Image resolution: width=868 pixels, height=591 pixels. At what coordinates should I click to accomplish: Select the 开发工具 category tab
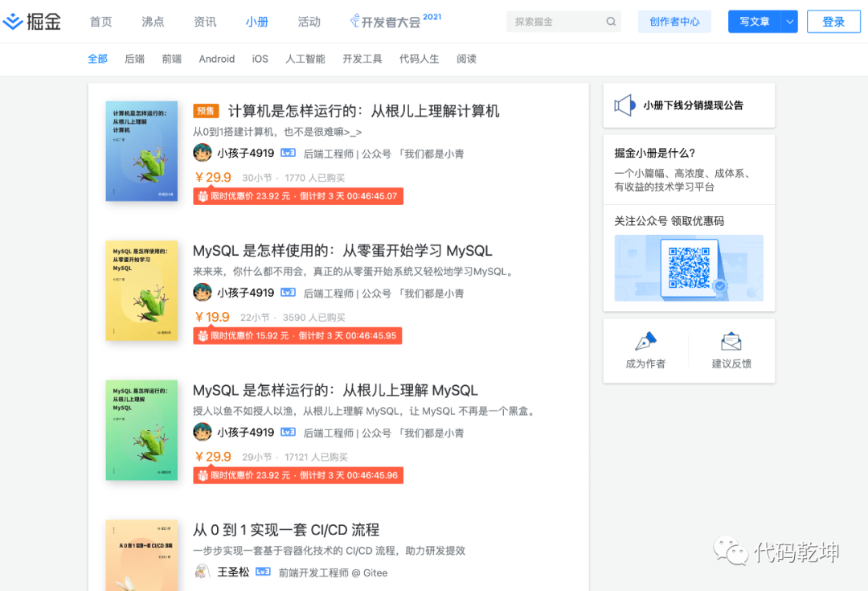point(362,59)
